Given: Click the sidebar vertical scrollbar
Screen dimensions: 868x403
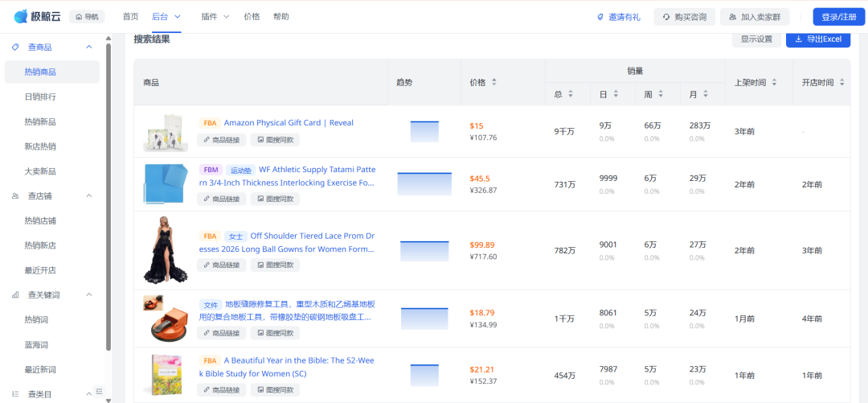Looking at the screenshot, I should click(x=108, y=197).
